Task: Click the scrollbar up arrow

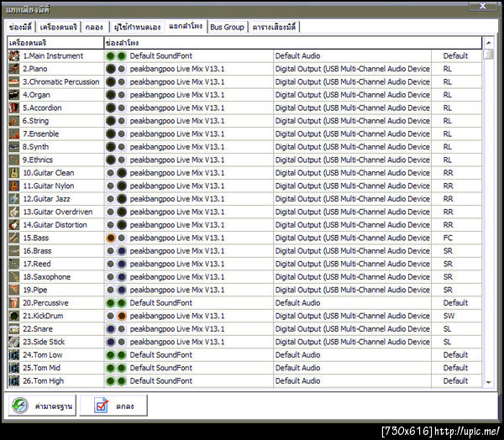Action: (x=489, y=43)
